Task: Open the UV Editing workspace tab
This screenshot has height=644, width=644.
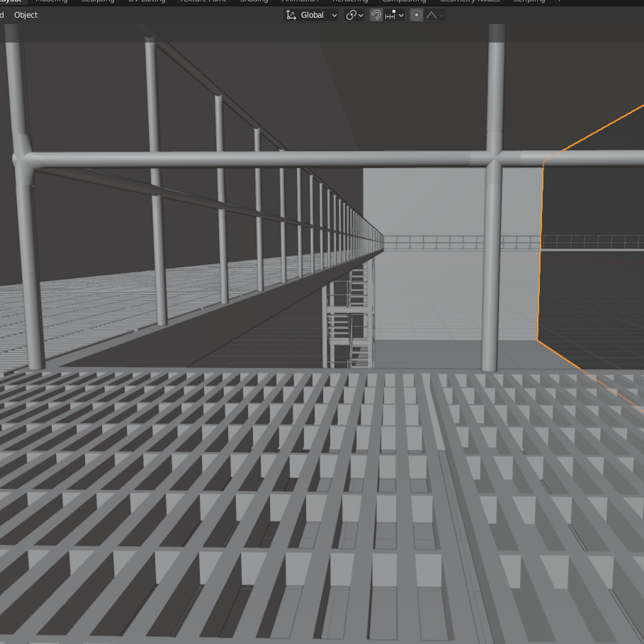Action: pos(147,1)
